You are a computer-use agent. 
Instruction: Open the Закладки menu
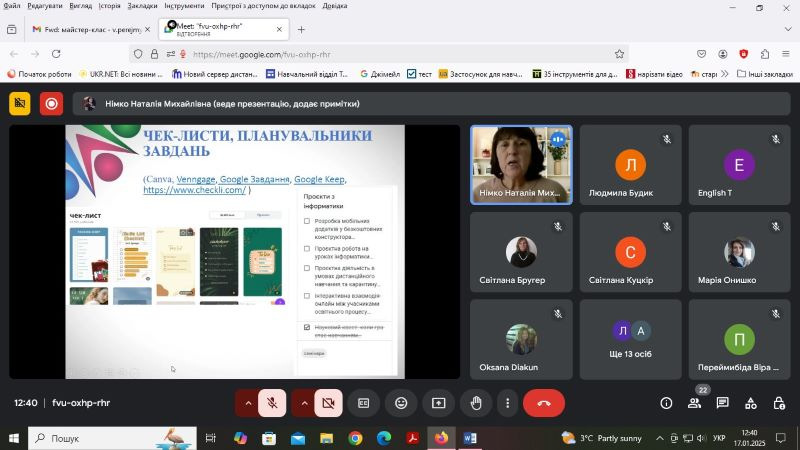tap(142, 6)
